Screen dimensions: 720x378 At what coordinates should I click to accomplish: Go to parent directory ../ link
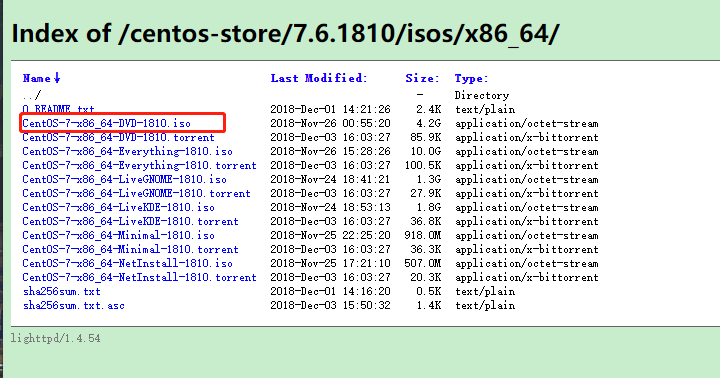32,96
